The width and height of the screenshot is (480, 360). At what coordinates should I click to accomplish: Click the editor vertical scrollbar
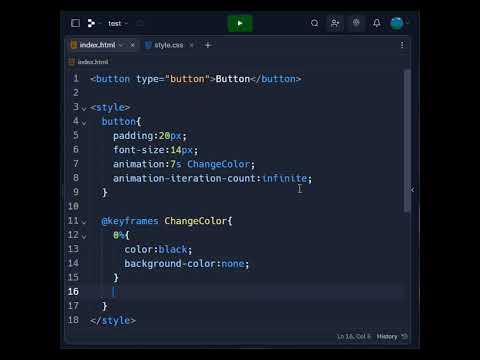[407, 140]
